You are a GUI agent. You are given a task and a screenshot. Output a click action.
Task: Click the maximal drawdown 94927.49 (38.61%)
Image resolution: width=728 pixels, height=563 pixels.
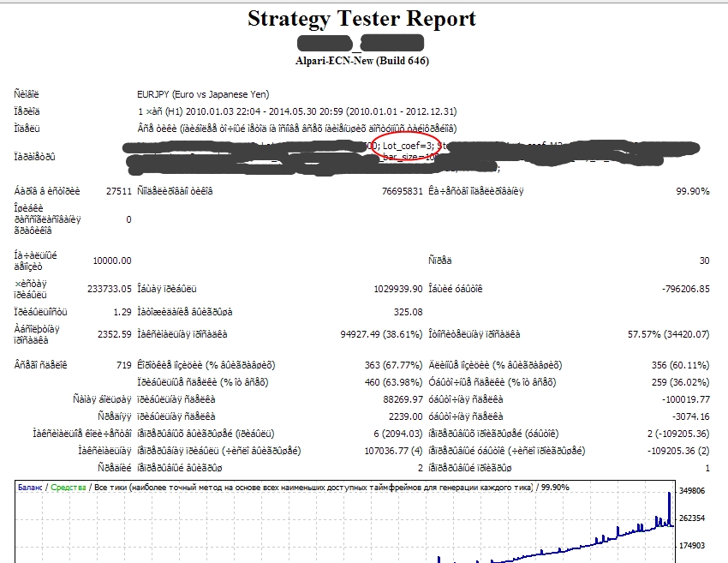pyautogui.click(x=381, y=334)
